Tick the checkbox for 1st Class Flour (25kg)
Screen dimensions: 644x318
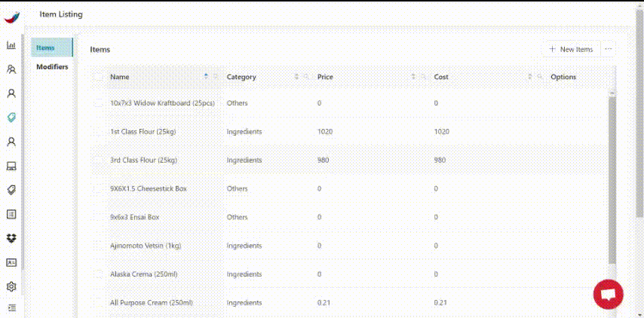99,132
